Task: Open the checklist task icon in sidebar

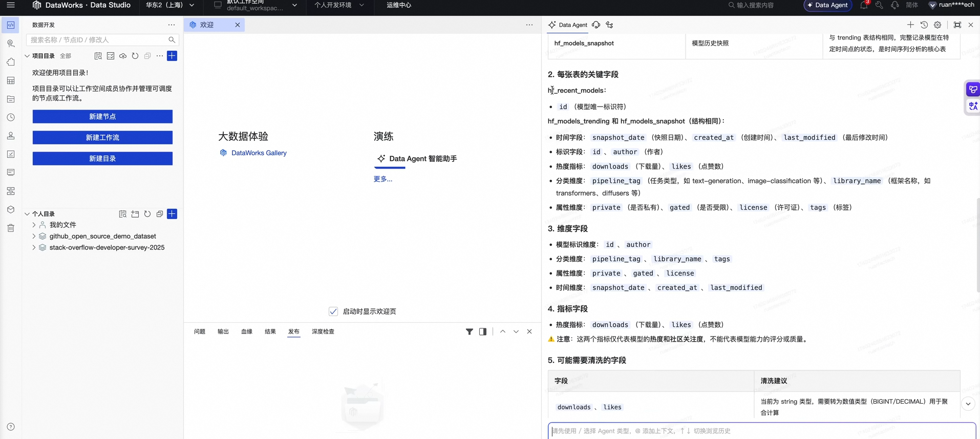Action: (11, 154)
